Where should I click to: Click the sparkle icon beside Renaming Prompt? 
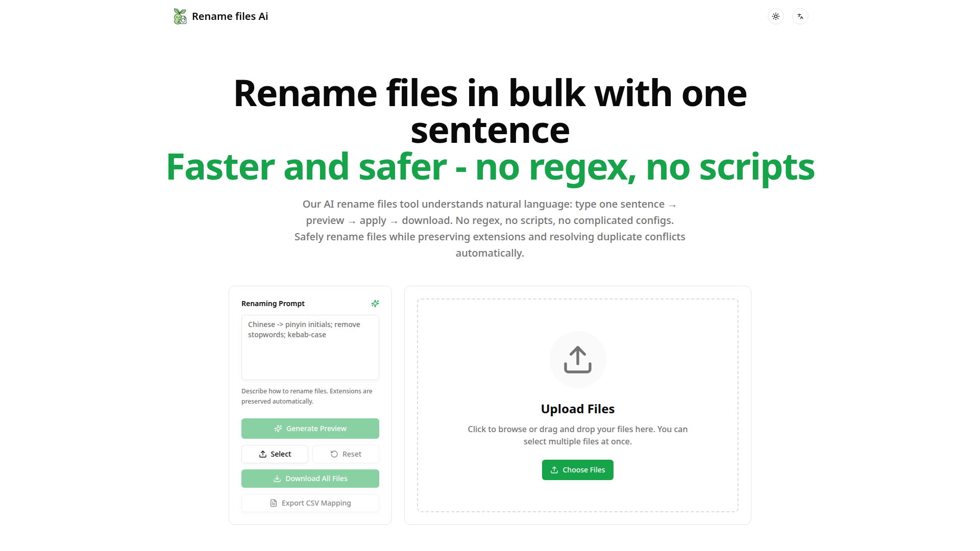pyautogui.click(x=375, y=304)
